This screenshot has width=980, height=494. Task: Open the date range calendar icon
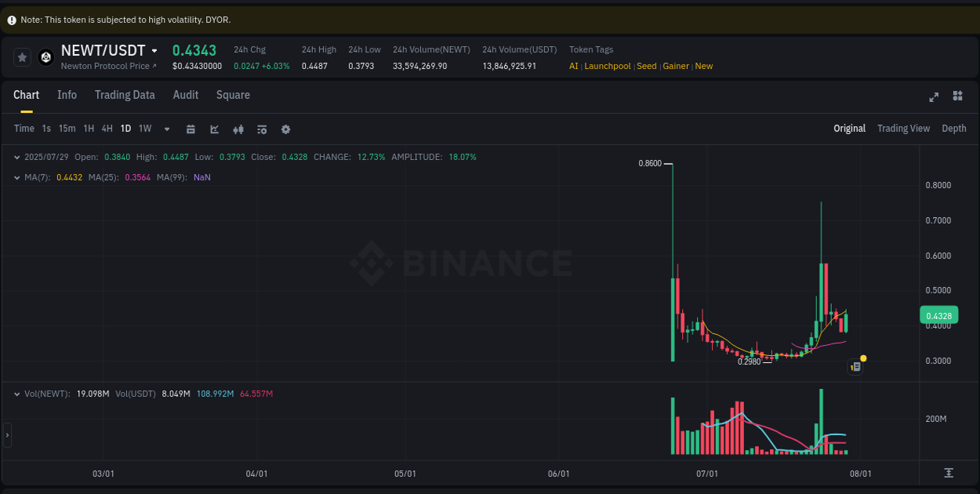click(191, 129)
